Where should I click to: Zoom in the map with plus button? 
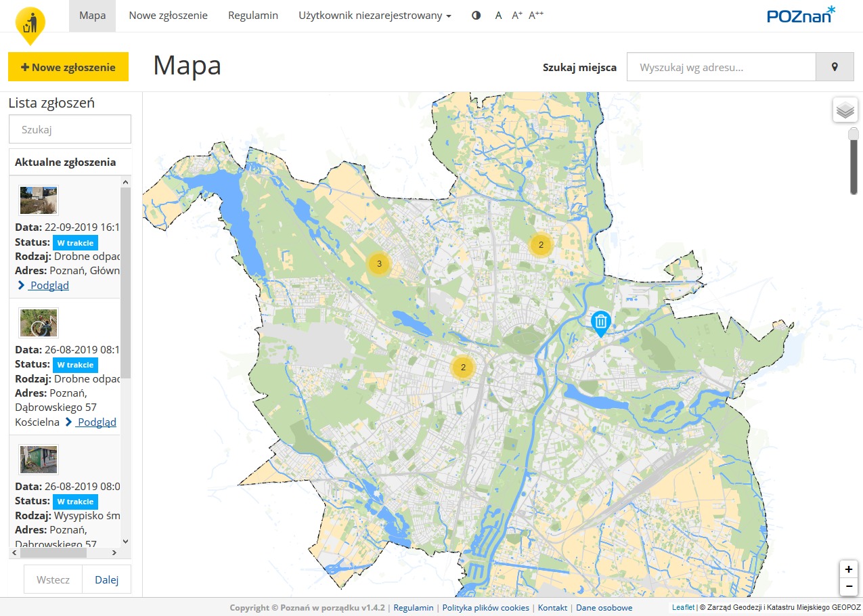pos(848,569)
